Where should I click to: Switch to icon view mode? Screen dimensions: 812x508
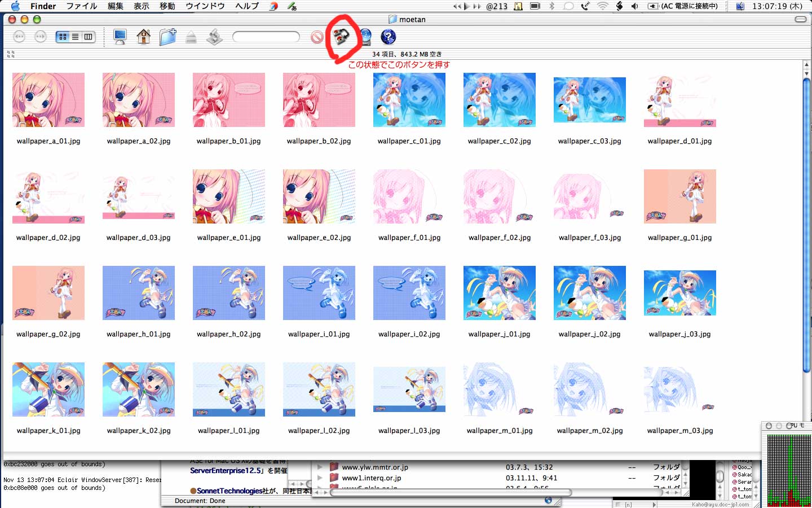pos(63,37)
